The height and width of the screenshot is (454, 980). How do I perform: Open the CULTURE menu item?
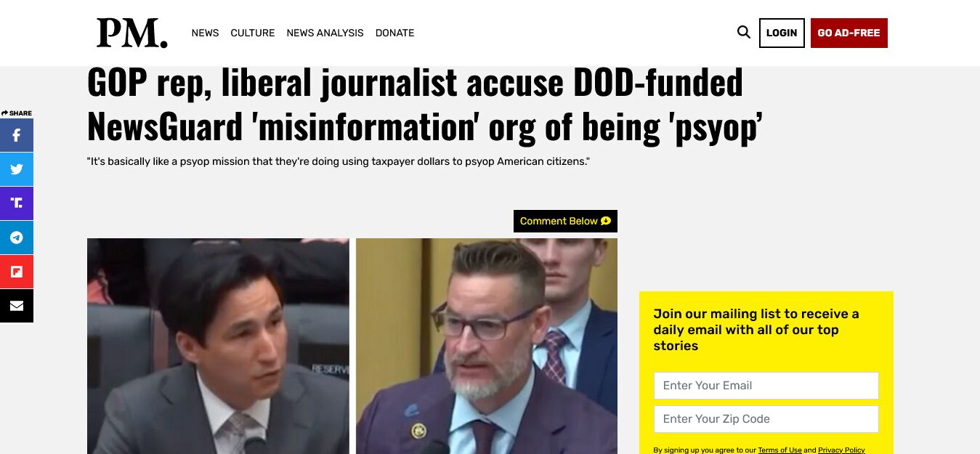pos(253,33)
